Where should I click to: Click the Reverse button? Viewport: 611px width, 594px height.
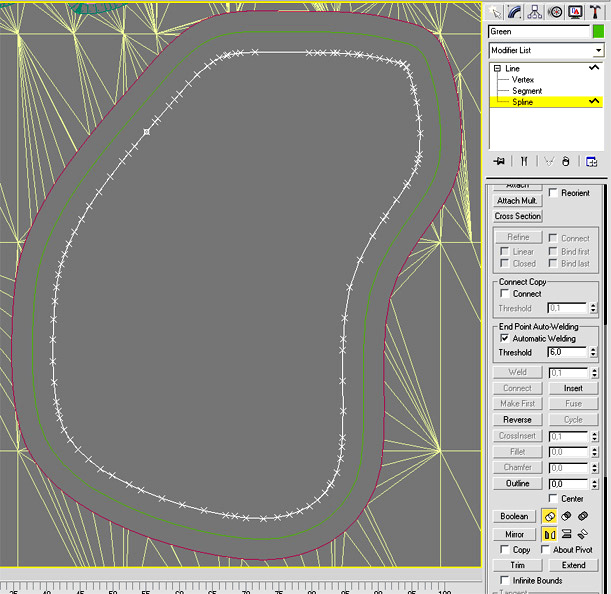click(x=517, y=420)
